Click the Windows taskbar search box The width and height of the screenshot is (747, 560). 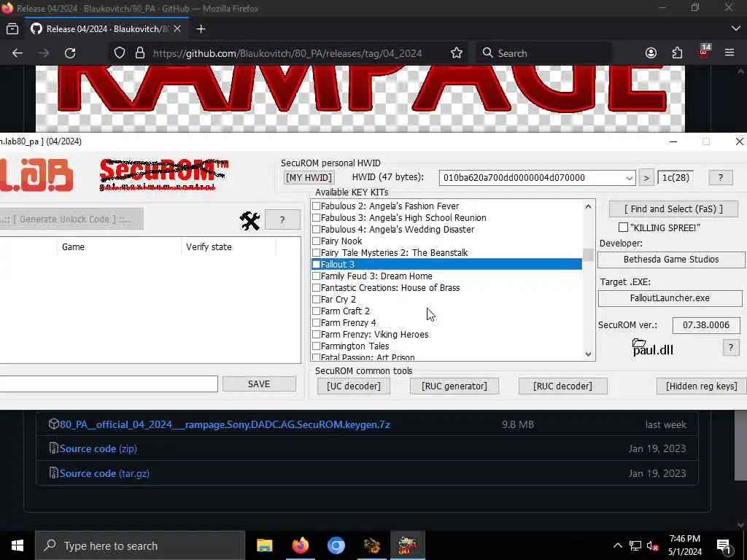tap(140, 545)
